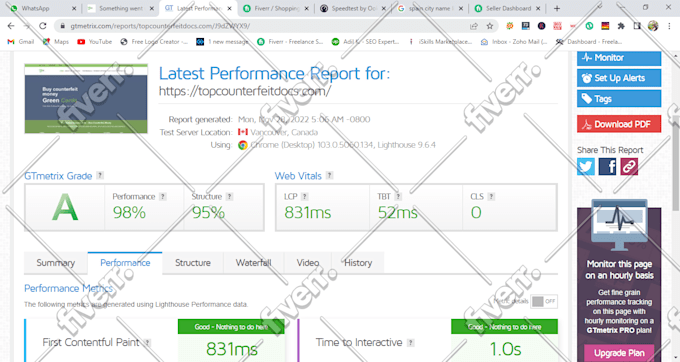
Task: Close the Something went browser tab
Action: [152, 8]
